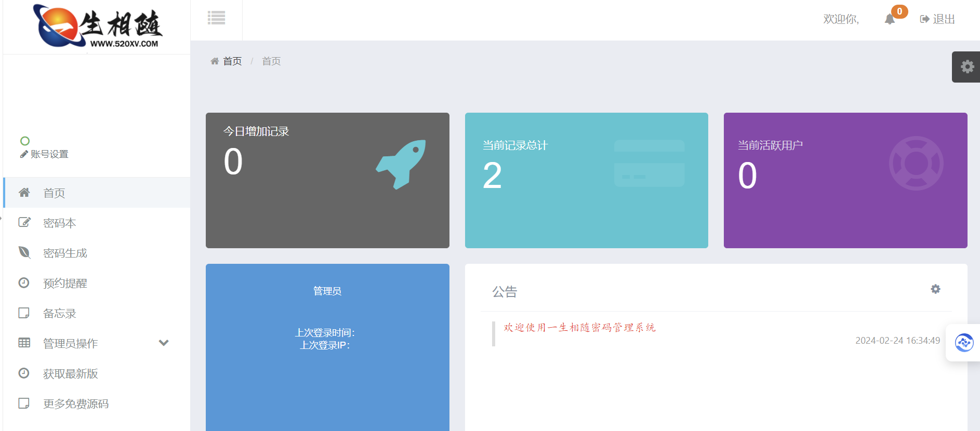This screenshot has height=431, width=980.
Task: Click the clock icon beside 预约提醒
Action: [24, 282]
